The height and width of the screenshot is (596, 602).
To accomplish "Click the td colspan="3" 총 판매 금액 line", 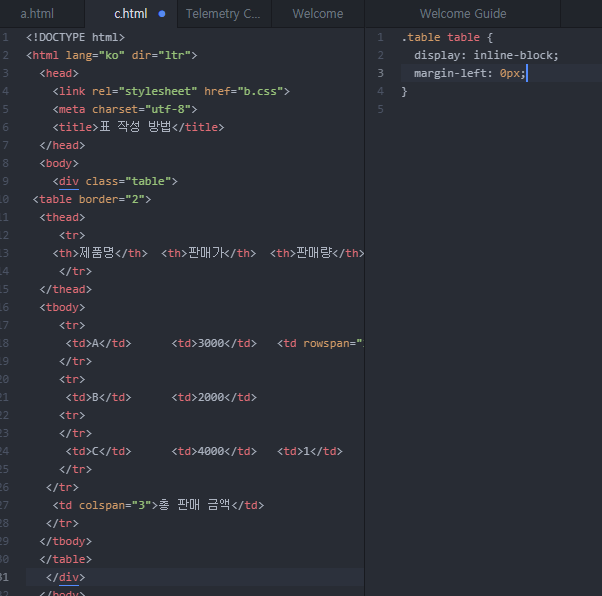I will tap(158, 505).
